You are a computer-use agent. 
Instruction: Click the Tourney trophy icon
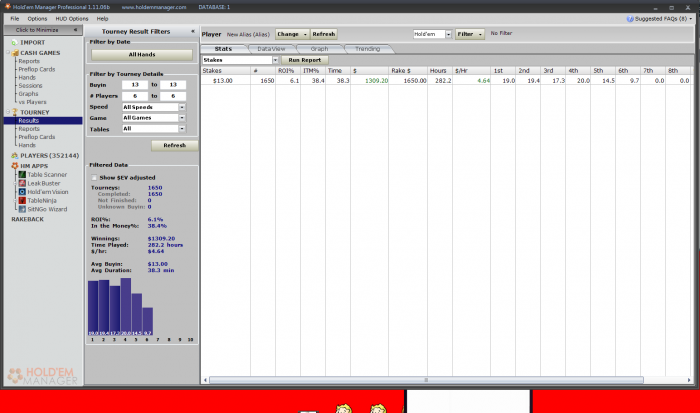[15, 112]
